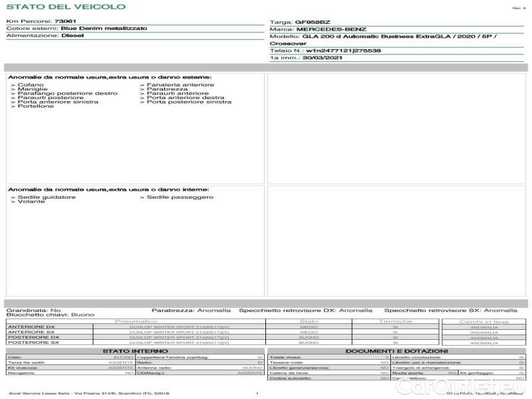Click the Arval Service Lease Italia footer address
The height and width of the screenshot is (399, 532).
click(x=89, y=393)
